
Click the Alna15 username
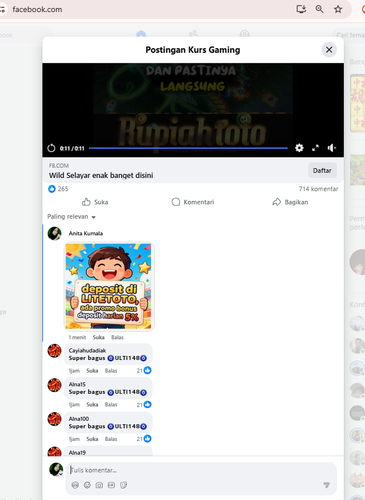point(77,384)
